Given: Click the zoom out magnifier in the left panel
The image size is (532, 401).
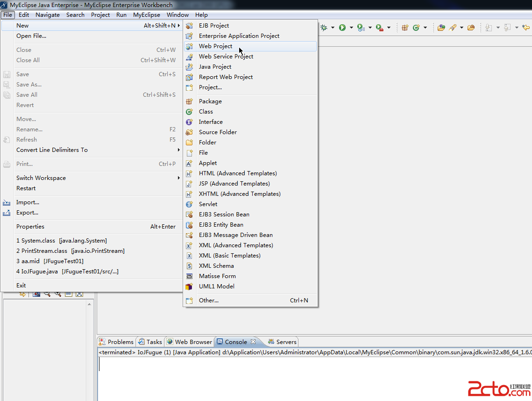Looking at the screenshot, I should [x=47, y=294].
